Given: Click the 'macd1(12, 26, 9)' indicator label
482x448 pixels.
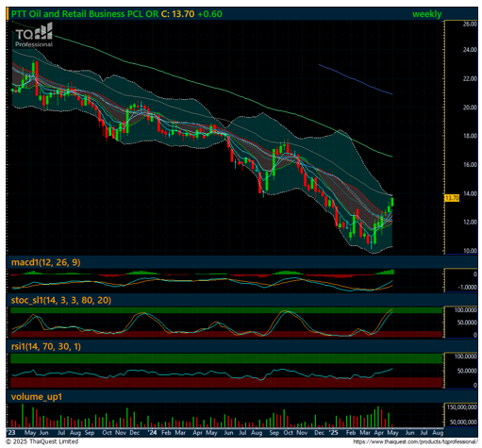Looking at the screenshot, I should click(46, 262).
